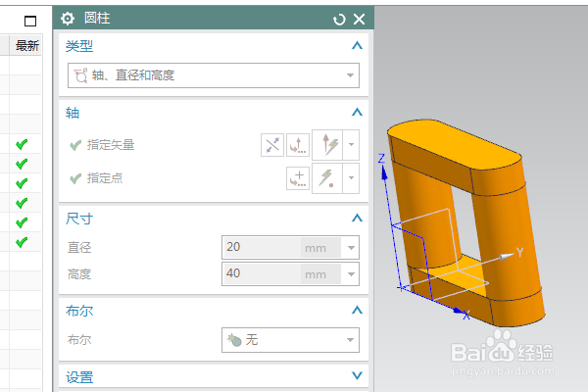Open the 轴、直径和高度 type dropdown

(x=214, y=75)
